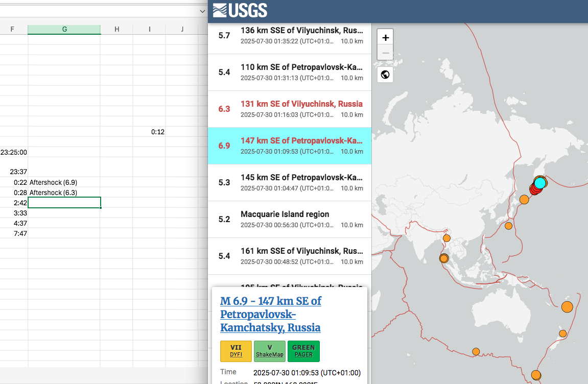Select the 6.3 Vilyuchinsk earthquake entry
Image resolution: width=588 pixels, height=384 pixels.
(x=290, y=109)
